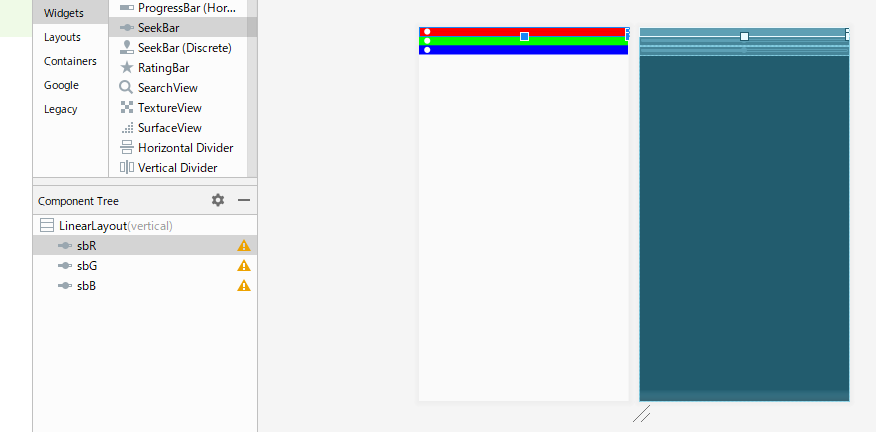Select sbR in Component Tree
This screenshot has width=876, height=432.
145,245
